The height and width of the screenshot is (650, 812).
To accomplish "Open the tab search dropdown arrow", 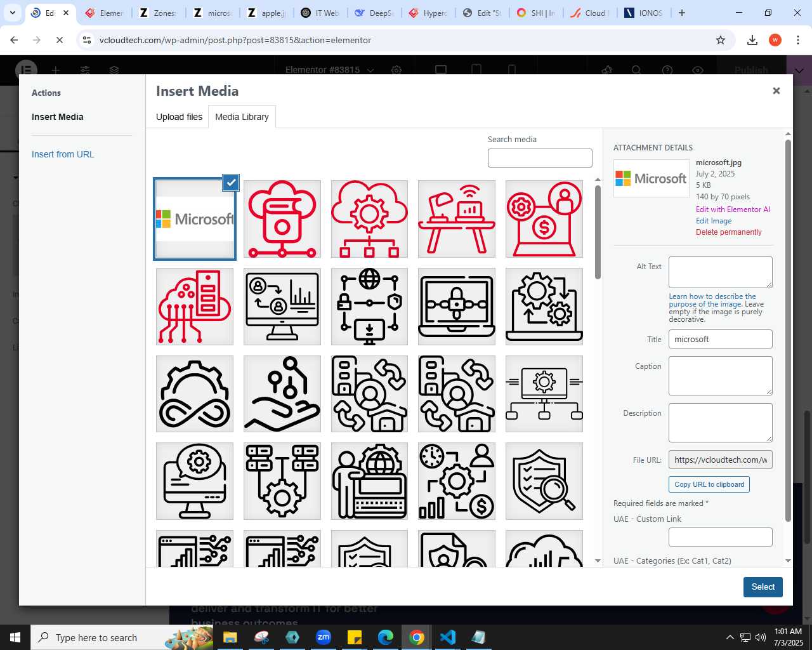I will coord(13,13).
